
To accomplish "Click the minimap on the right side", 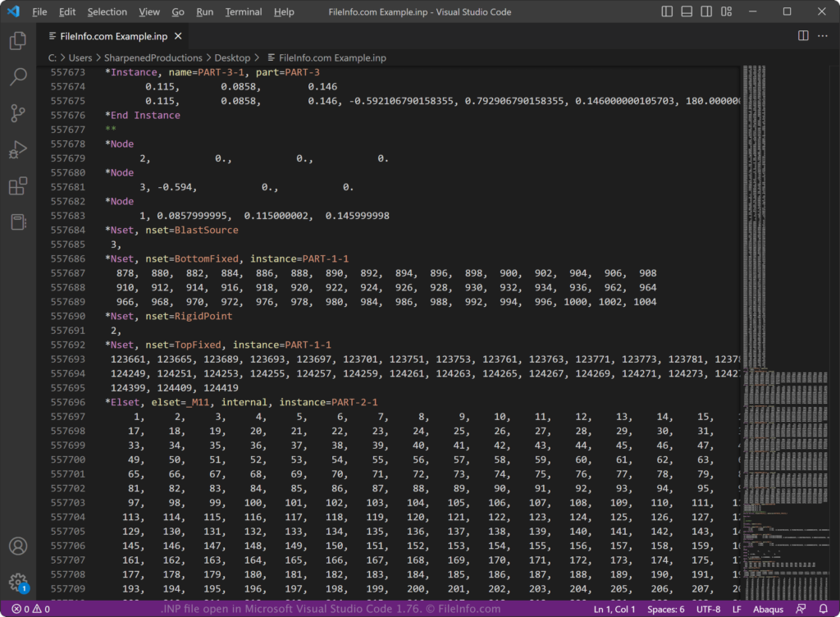I will point(785,332).
